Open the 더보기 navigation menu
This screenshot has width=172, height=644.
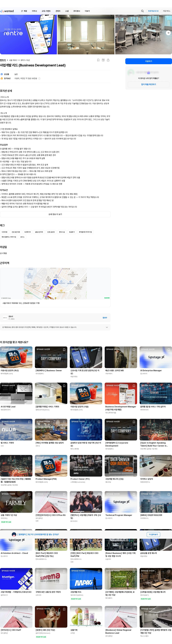point(87,11)
